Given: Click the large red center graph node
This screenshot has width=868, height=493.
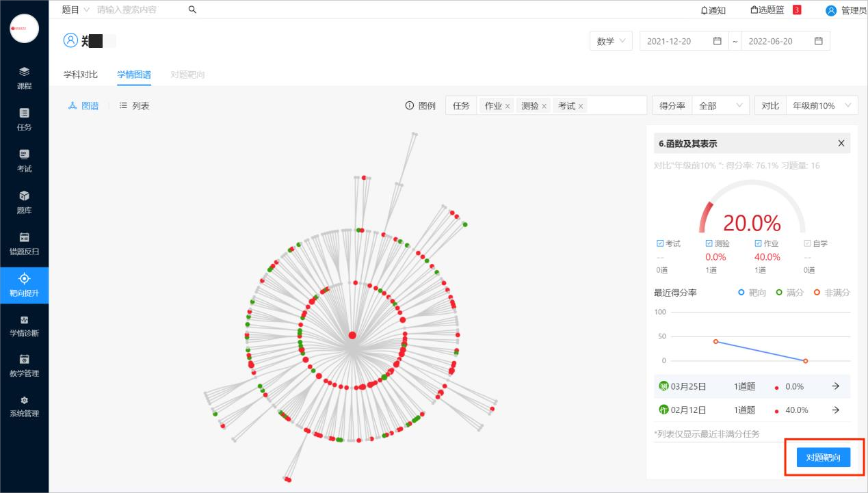Looking at the screenshot, I should 352,335.
